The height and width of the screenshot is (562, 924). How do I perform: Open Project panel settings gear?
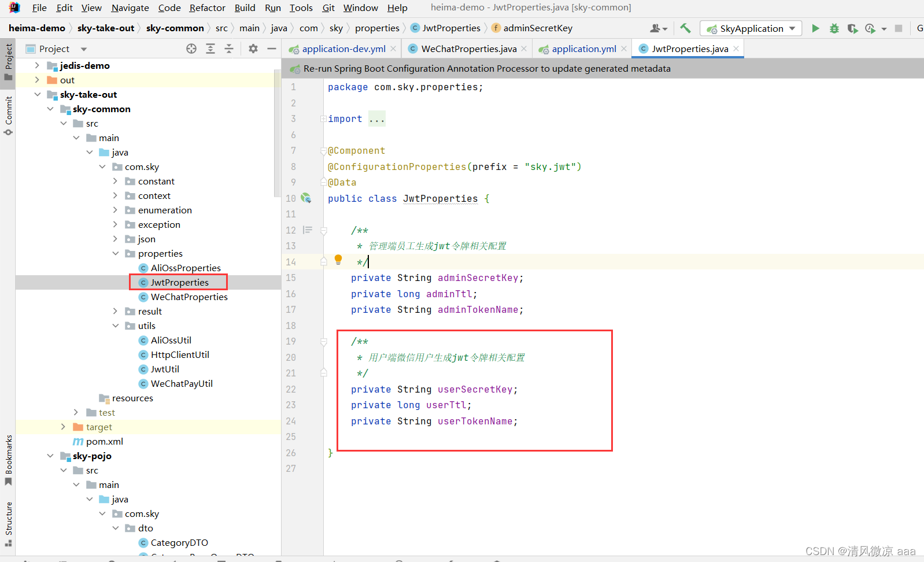(253, 49)
